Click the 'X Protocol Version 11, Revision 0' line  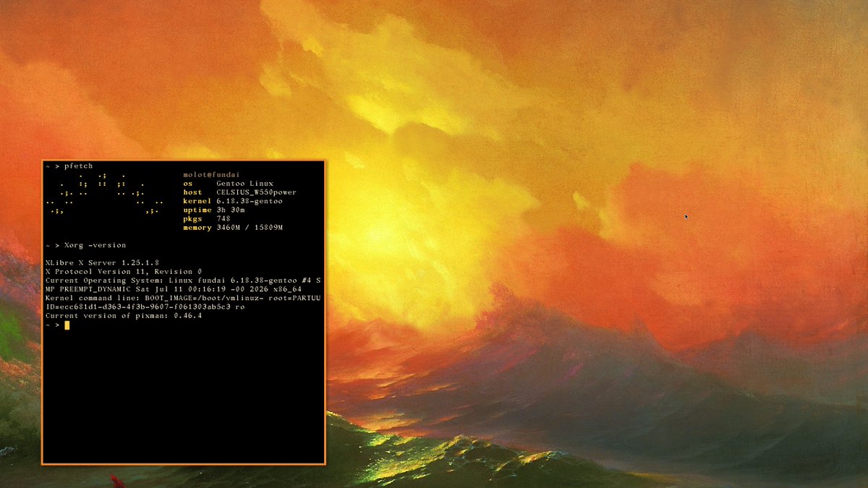[123, 271]
